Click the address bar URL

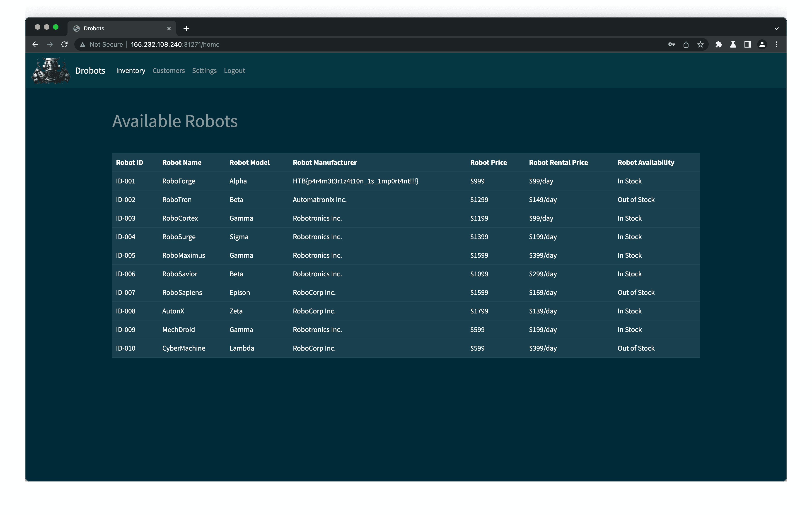coord(175,44)
